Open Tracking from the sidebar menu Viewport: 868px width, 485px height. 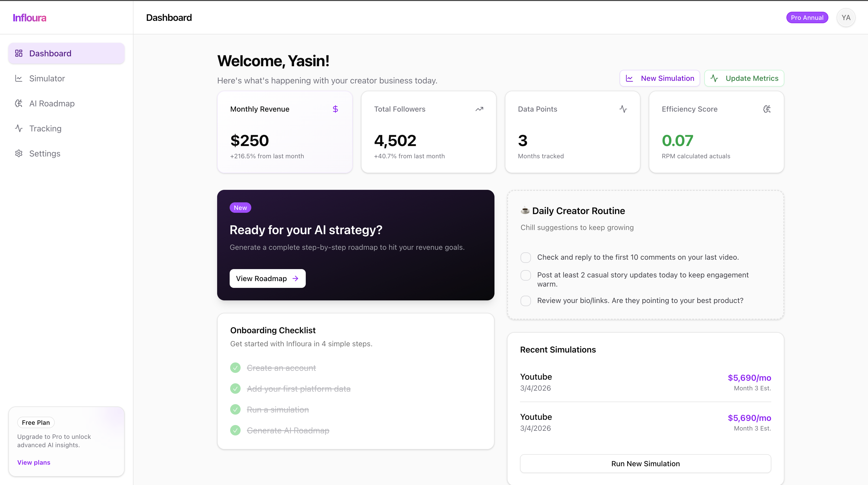tap(66, 128)
